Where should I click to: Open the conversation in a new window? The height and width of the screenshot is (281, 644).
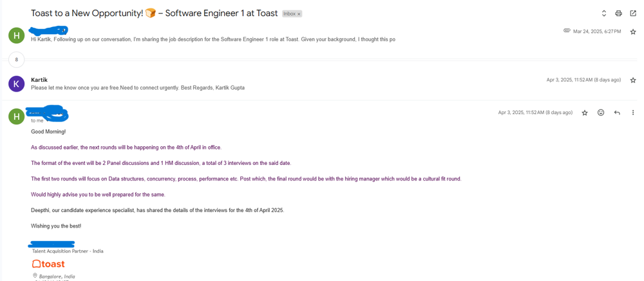tap(633, 14)
